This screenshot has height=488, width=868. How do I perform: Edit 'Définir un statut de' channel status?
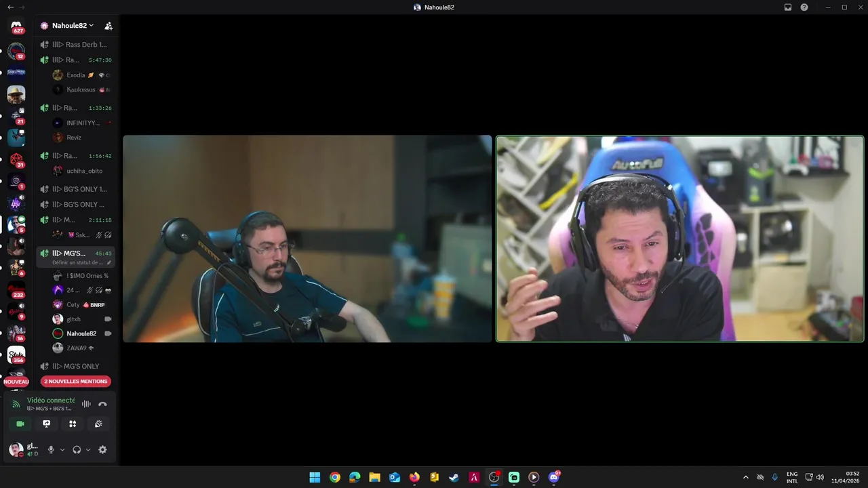pyautogui.click(x=77, y=262)
